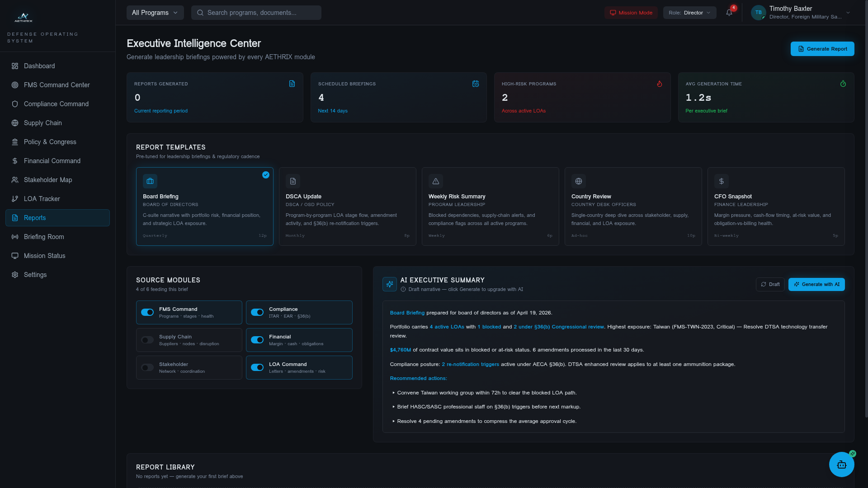Click the search magnifier icon
The image size is (868, 488).
200,13
